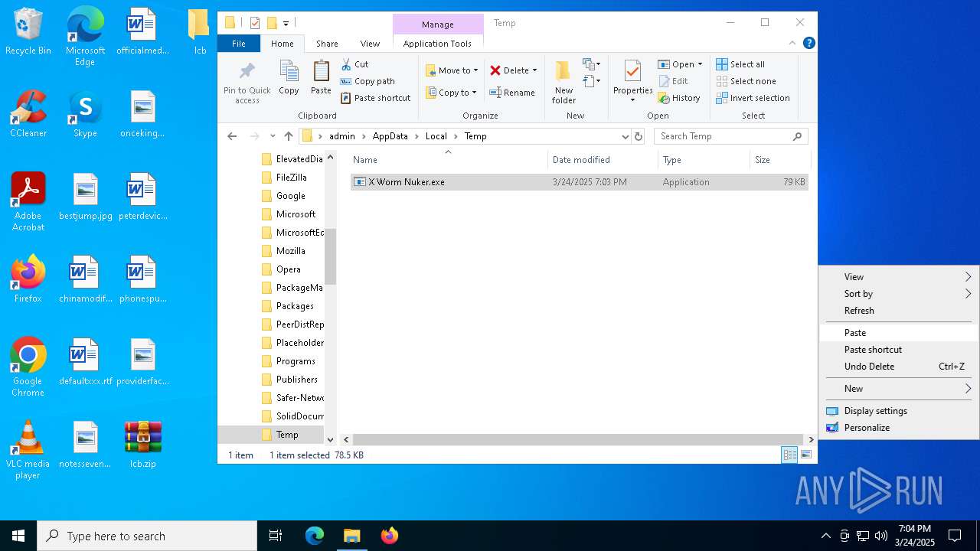Viewport: 980px width, 551px height.
Task: Sort files by Size column
Action: click(779, 160)
